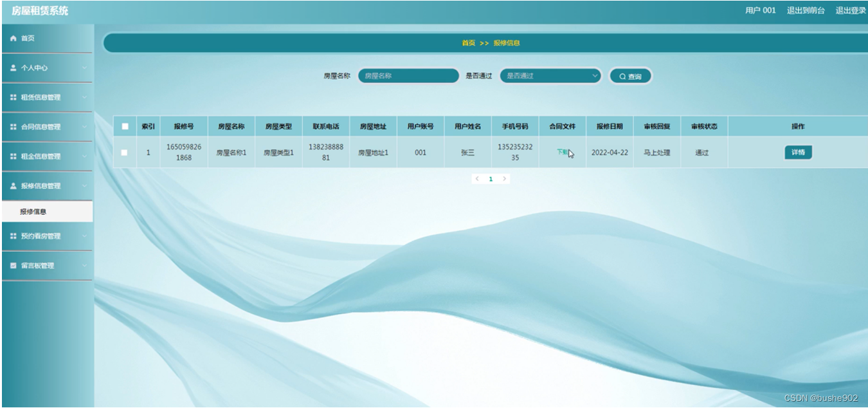Image resolution: width=868 pixels, height=408 pixels.
Task: Click the 审核状态 column header
Action: click(x=704, y=127)
